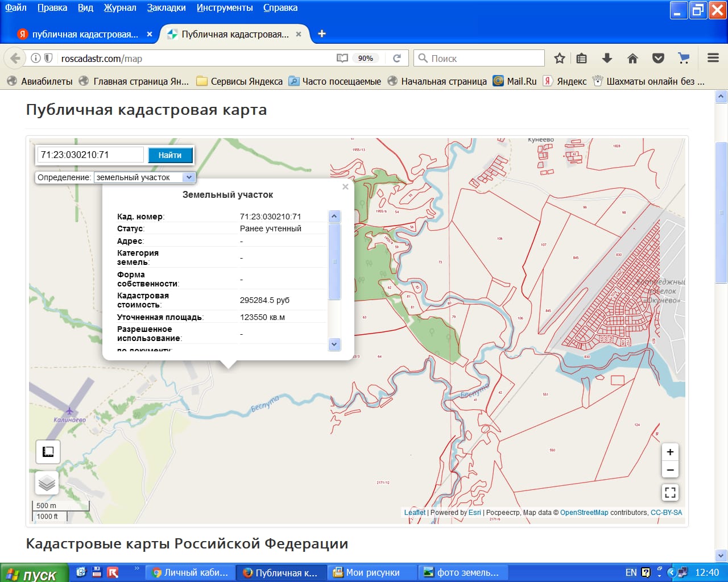Toggle reader view icon in address bar
The width and height of the screenshot is (728, 582).
(x=342, y=58)
